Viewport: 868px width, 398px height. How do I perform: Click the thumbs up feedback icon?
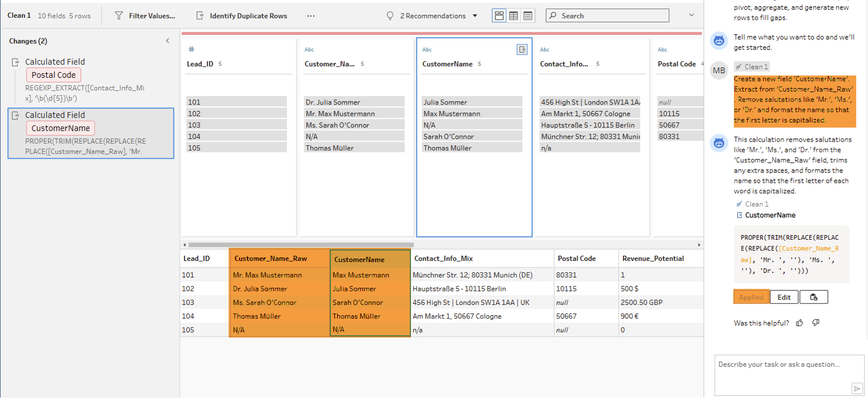pyautogui.click(x=799, y=323)
